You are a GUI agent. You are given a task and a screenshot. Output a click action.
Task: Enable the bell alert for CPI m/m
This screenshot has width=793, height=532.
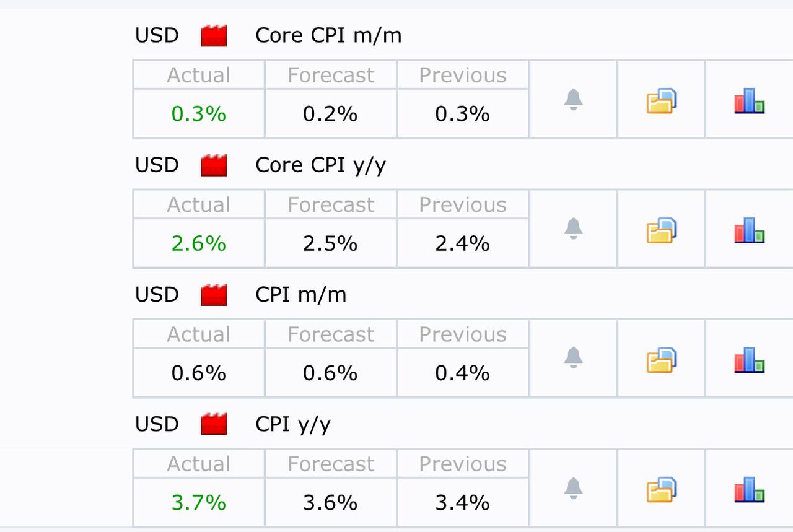coord(573,358)
